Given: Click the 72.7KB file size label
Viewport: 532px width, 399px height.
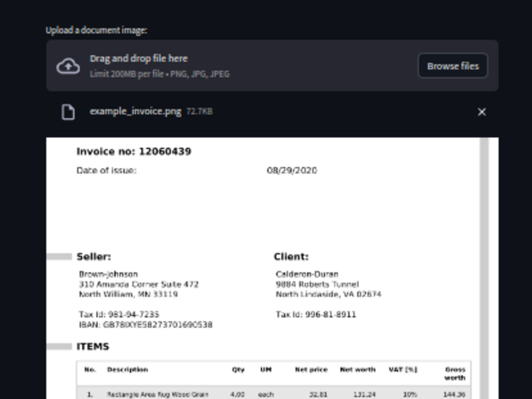Looking at the screenshot, I should point(199,111).
